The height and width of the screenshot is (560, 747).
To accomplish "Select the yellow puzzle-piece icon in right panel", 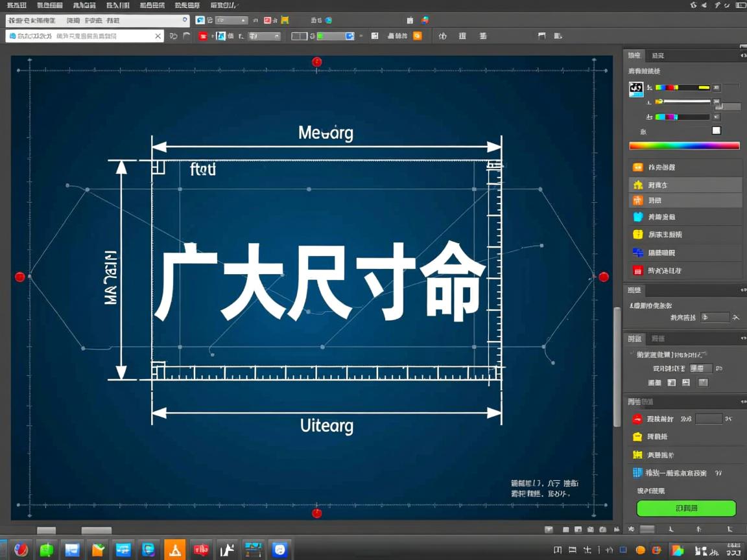I will (x=637, y=185).
